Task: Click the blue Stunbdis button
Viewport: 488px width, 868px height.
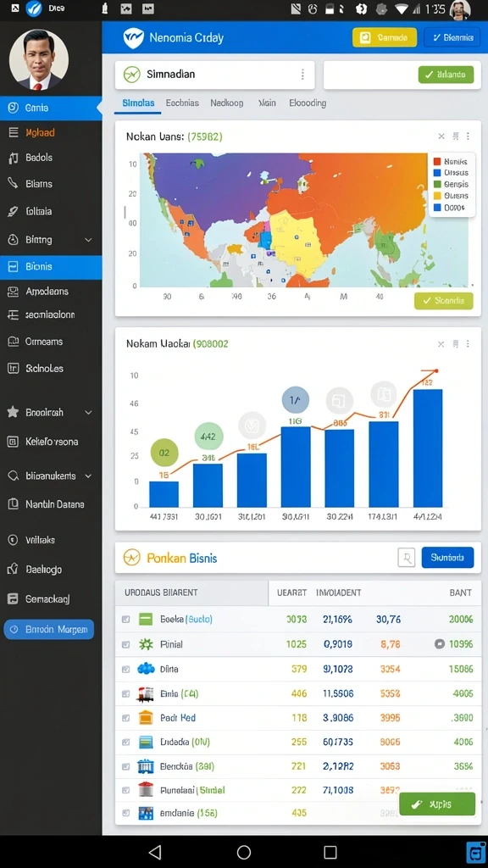Action: (447, 558)
